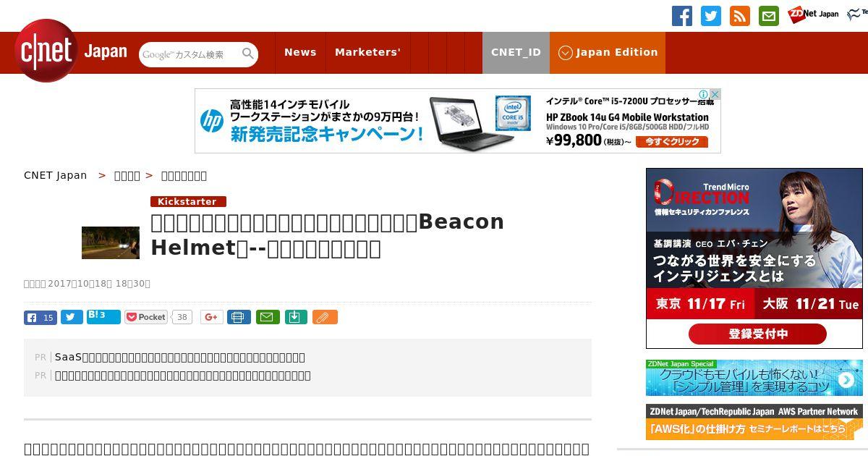868x456 pixels.
Task: Open the AWS Partner Network seminar banner
Action: tap(754, 422)
